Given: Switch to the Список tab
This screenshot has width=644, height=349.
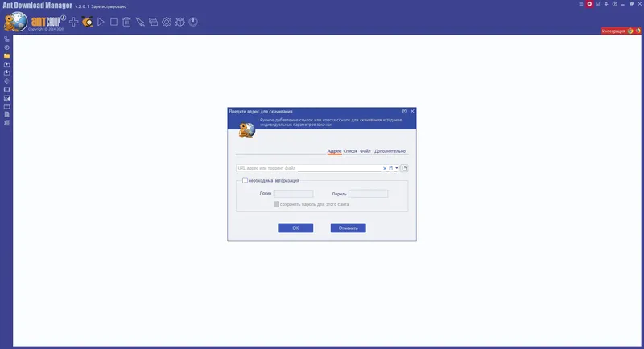Looking at the screenshot, I should (x=350, y=151).
